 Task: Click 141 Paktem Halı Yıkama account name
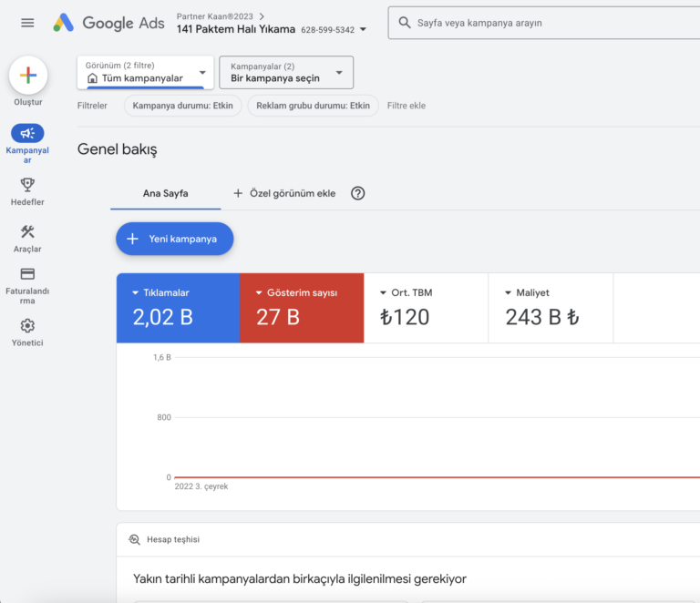click(x=236, y=29)
